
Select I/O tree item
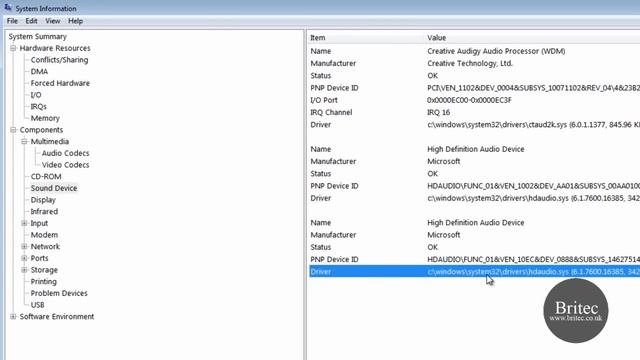(x=36, y=95)
